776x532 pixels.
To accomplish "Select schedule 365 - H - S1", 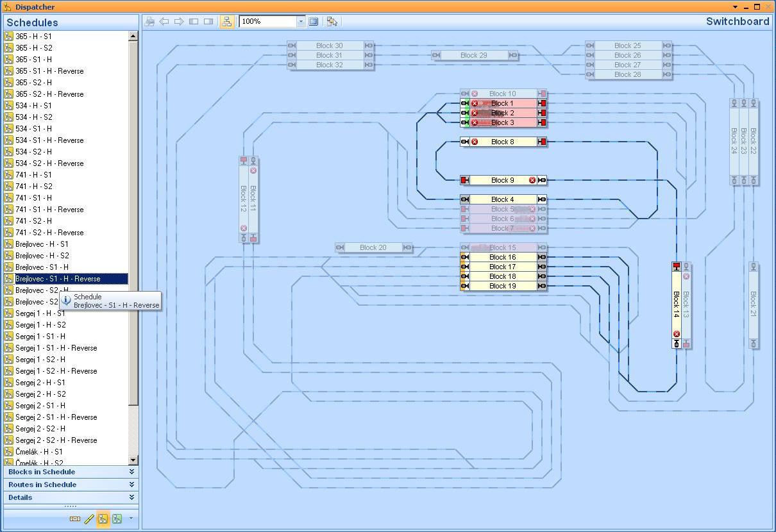I will click(x=33, y=37).
